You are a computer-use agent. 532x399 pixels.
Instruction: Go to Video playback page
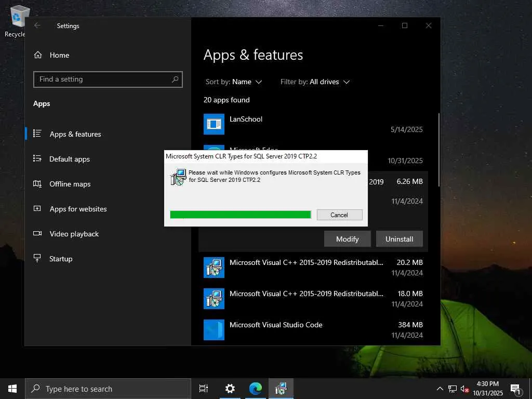tap(74, 234)
